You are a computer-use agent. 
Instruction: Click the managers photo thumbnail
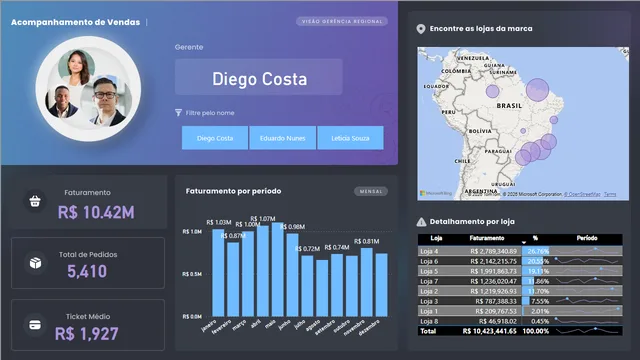tap(88, 89)
